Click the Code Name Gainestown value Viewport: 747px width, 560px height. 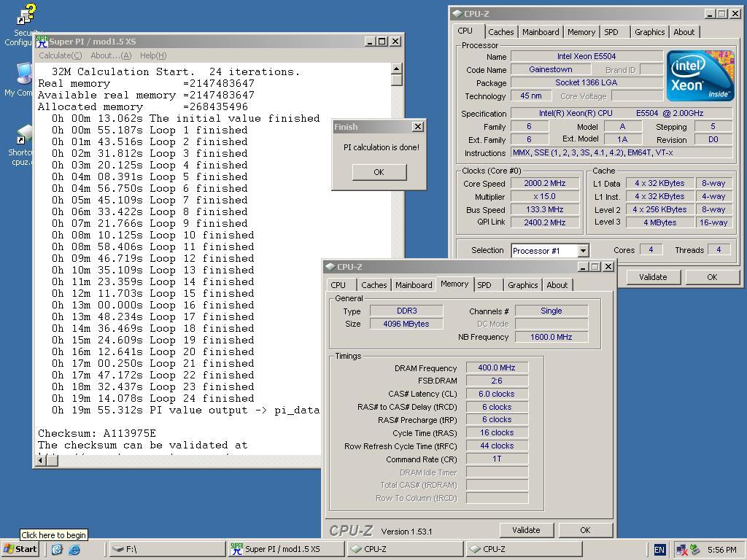pyautogui.click(x=550, y=69)
